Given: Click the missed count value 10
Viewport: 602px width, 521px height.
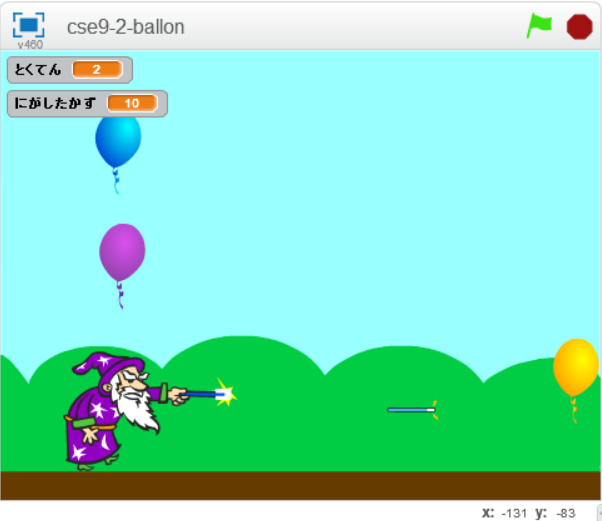Looking at the screenshot, I should pos(132,103).
